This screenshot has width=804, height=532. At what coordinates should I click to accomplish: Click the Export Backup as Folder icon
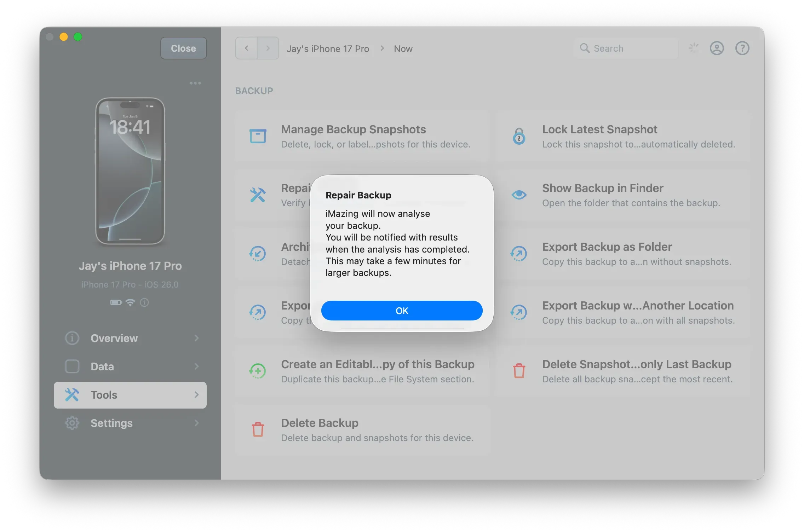519,253
